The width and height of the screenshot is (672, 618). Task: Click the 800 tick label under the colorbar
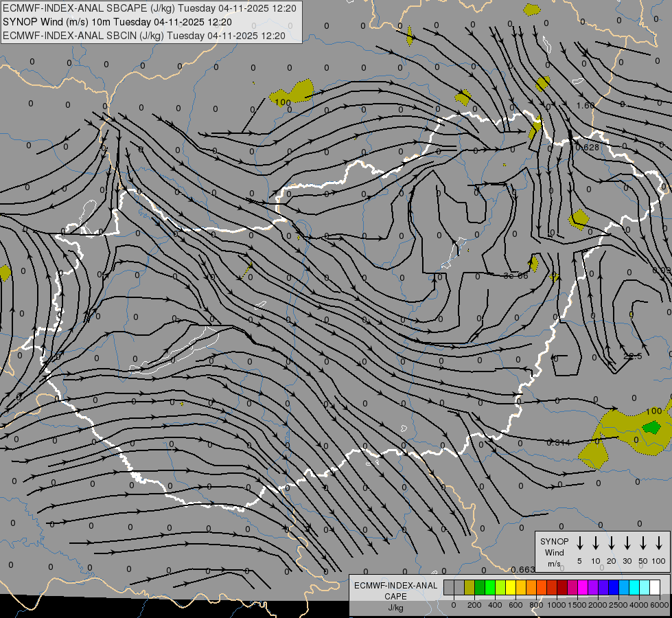[536, 605]
